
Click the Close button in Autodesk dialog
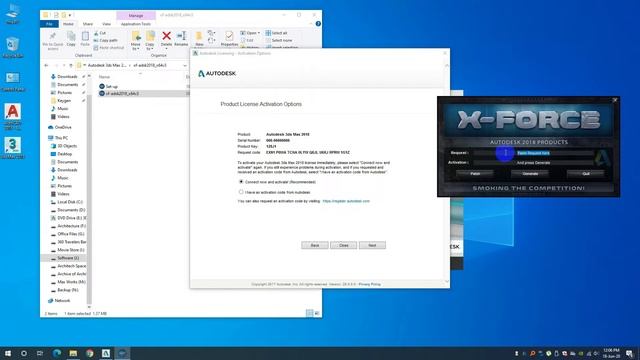[x=344, y=245]
